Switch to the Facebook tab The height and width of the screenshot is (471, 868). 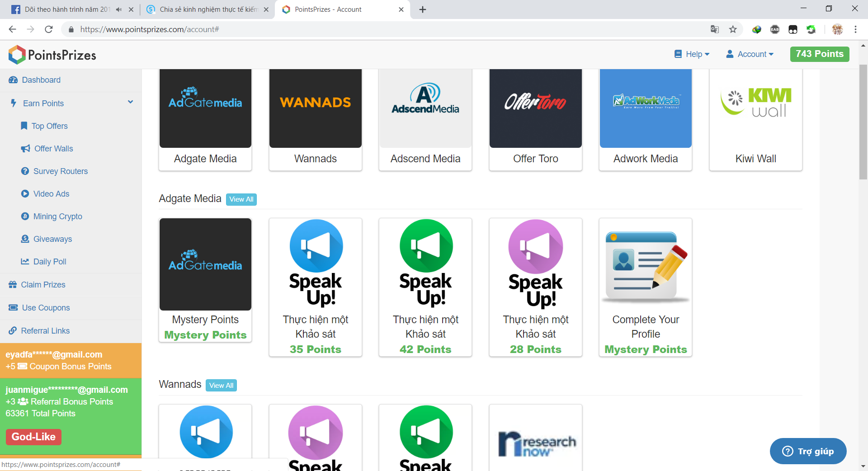[67, 9]
